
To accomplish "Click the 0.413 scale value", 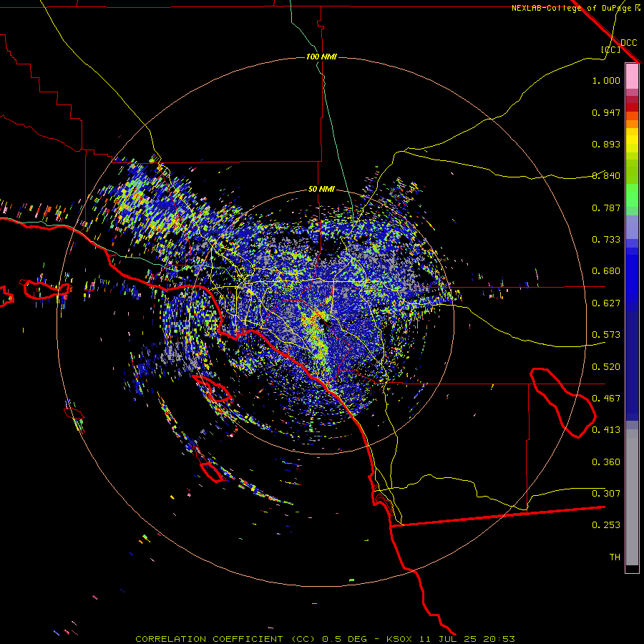I will pyautogui.click(x=606, y=430).
